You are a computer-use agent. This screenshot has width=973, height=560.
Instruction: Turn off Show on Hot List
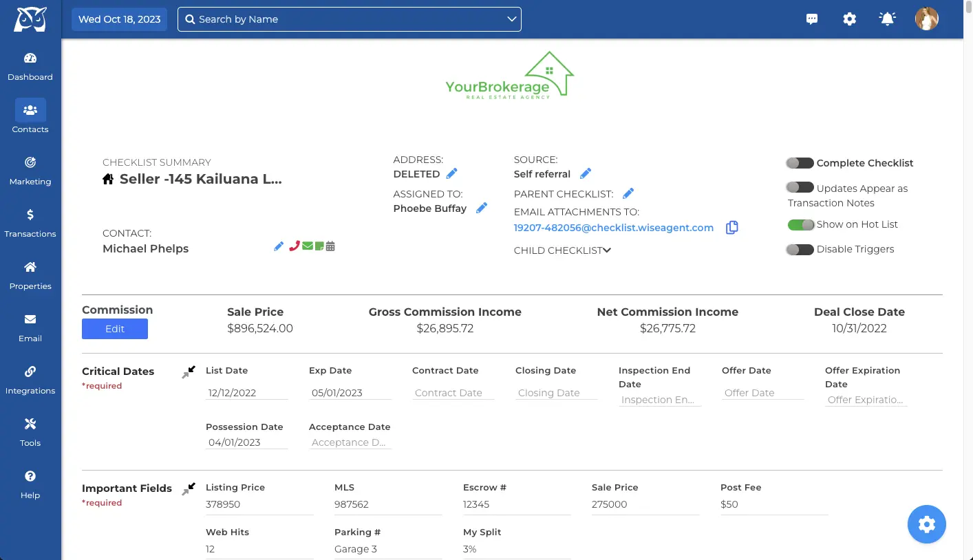[x=799, y=224]
